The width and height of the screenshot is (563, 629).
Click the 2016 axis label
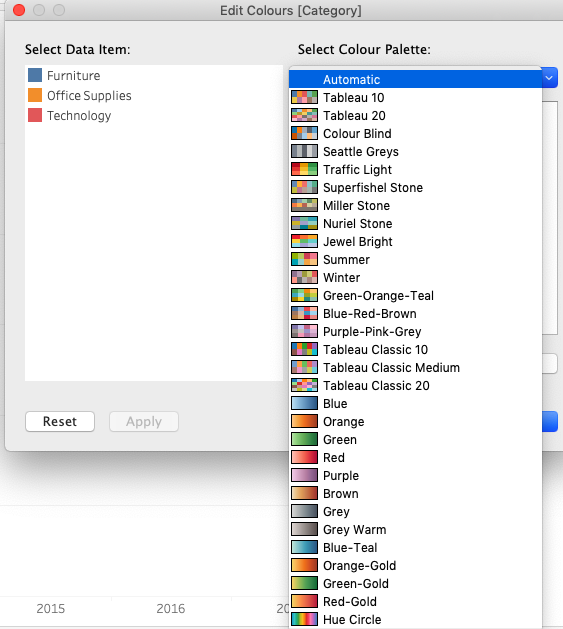171,609
